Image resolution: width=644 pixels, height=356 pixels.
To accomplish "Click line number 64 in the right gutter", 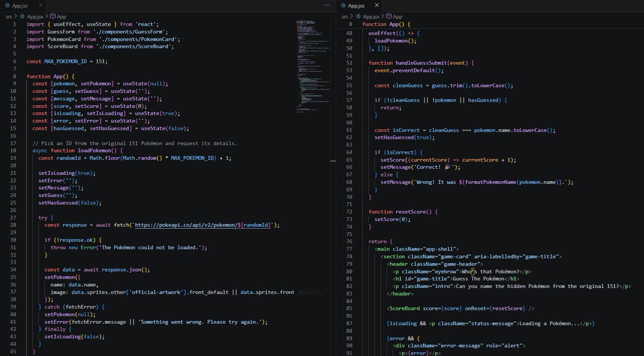I will pyautogui.click(x=350, y=152).
